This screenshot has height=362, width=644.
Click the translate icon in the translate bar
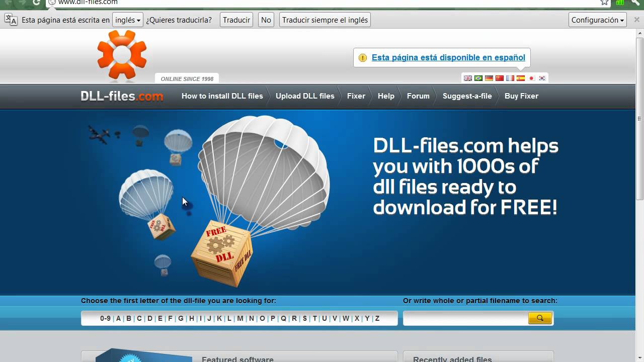11,20
